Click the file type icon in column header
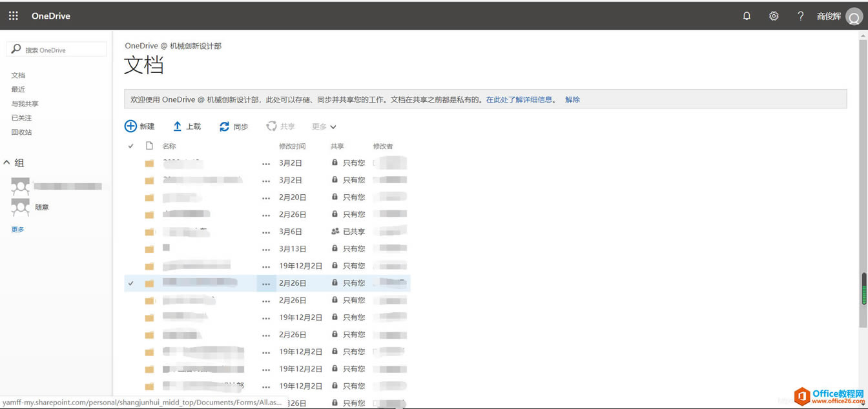Image resolution: width=868 pixels, height=409 pixels. coord(149,146)
